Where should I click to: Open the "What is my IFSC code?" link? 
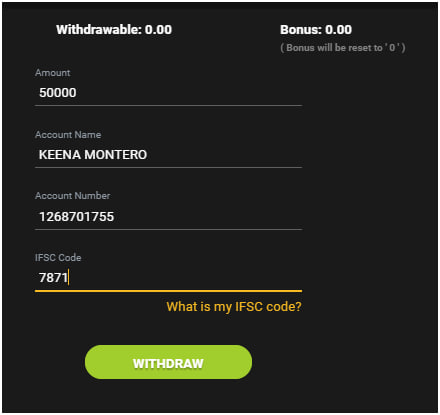pos(234,307)
